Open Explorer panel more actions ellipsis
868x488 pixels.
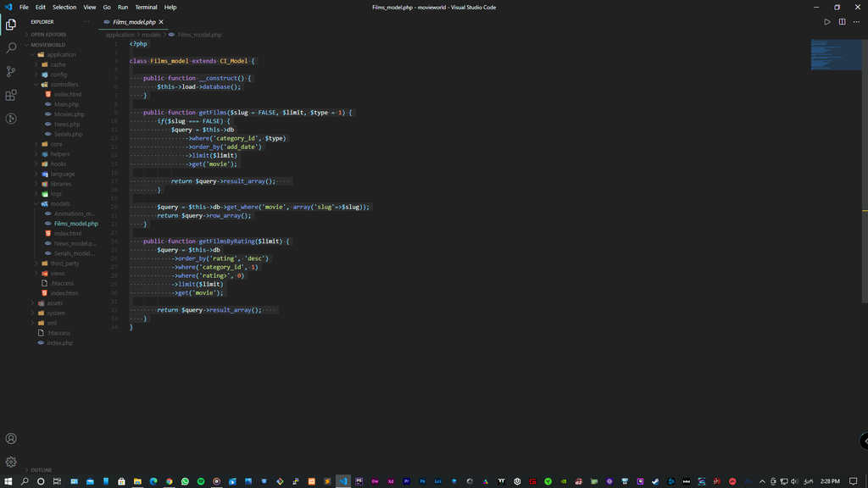click(x=86, y=22)
